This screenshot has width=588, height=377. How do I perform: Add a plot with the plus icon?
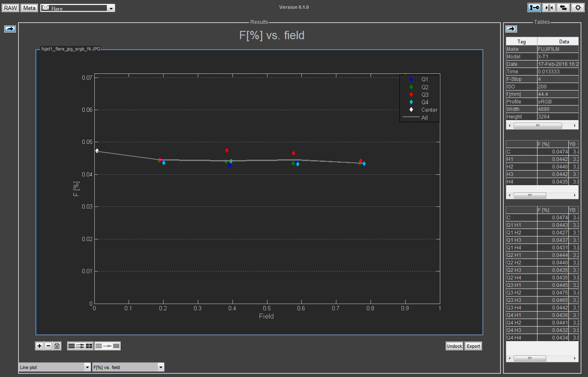click(x=39, y=346)
